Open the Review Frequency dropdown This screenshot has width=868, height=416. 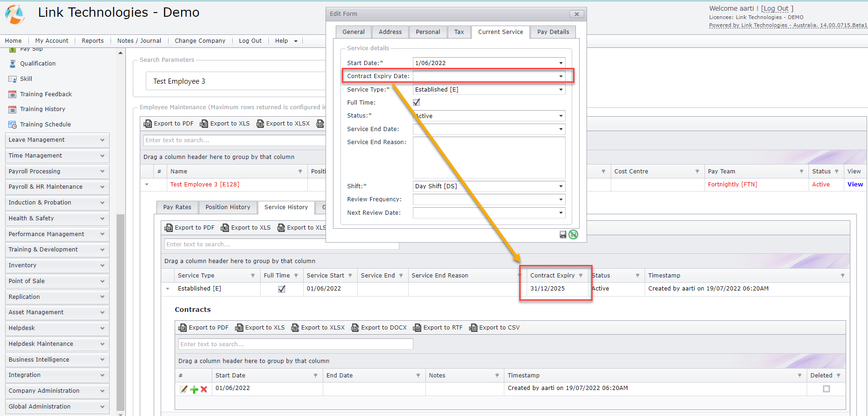561,199
